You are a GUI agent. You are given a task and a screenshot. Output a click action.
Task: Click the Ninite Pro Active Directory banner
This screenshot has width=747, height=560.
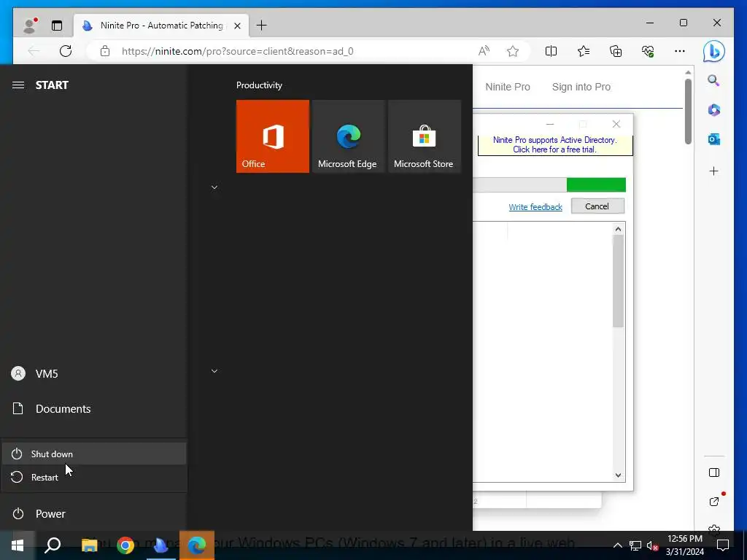coord(555,145)
